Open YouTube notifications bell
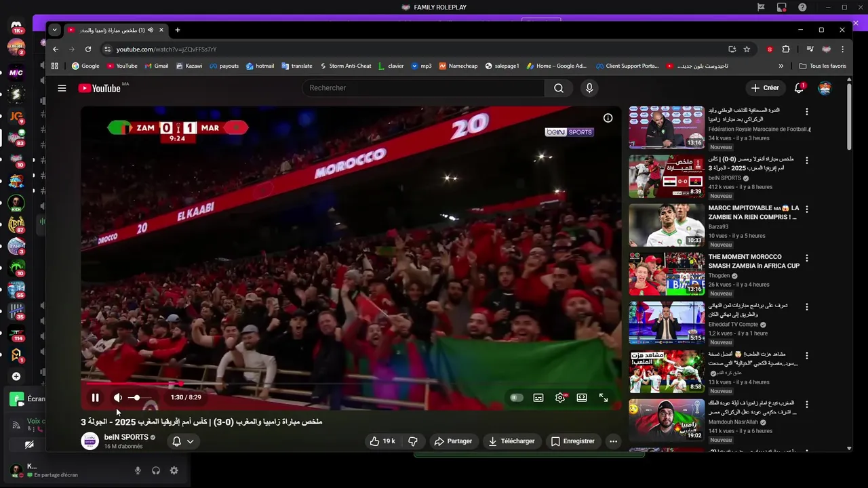Image resolution: width=868 pixels, height=488 pixels. 800,88
